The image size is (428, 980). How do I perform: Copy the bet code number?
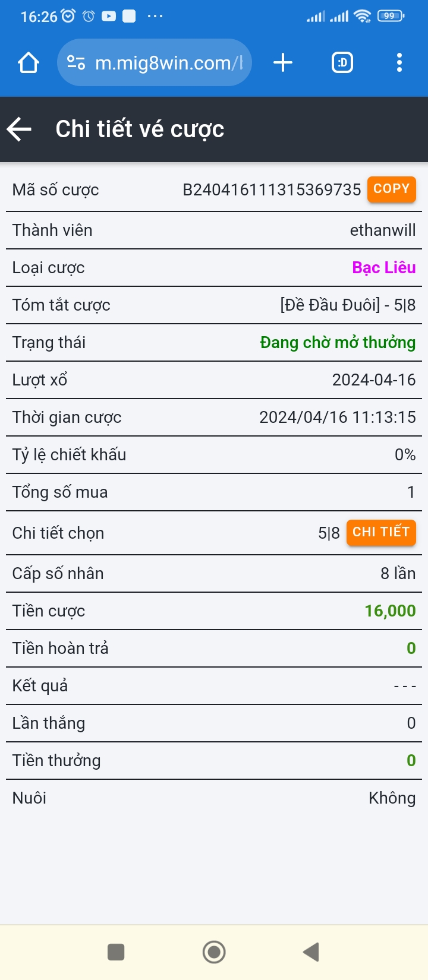pos(391,189)
